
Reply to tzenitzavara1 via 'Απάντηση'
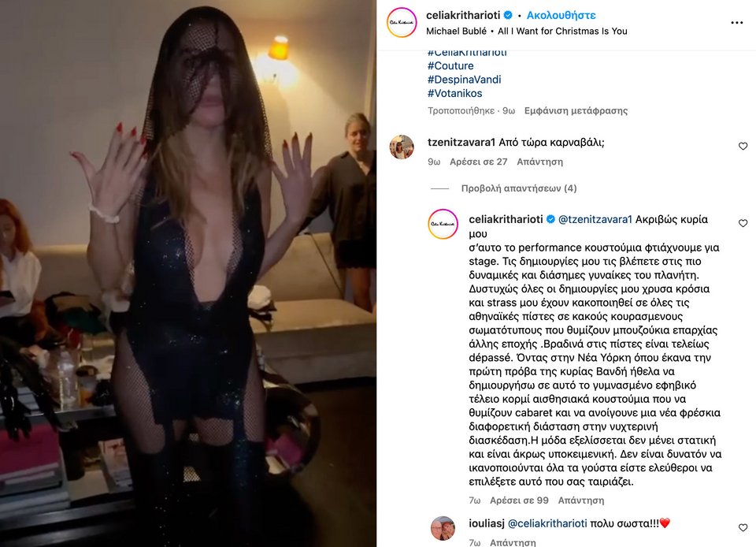click(539, 162)
